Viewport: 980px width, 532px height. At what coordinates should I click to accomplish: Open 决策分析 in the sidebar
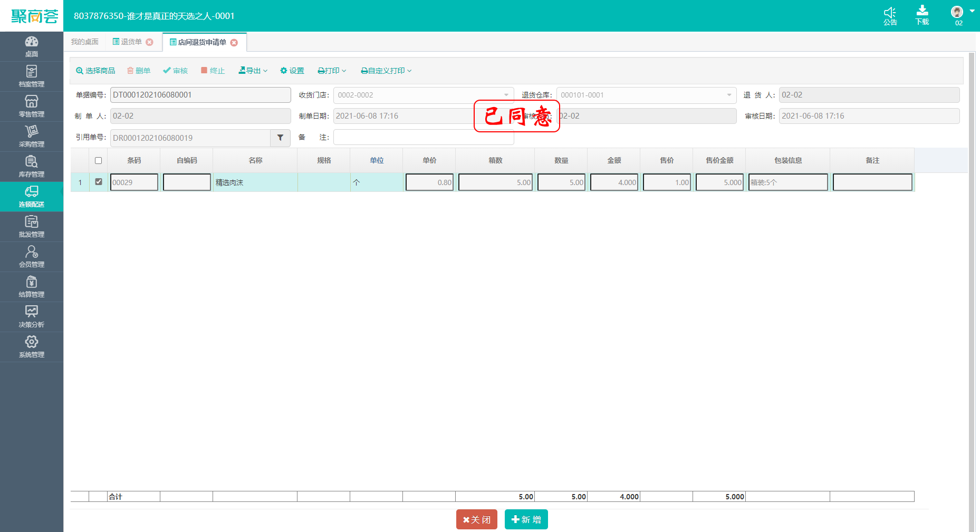click(x=32, y=317)
